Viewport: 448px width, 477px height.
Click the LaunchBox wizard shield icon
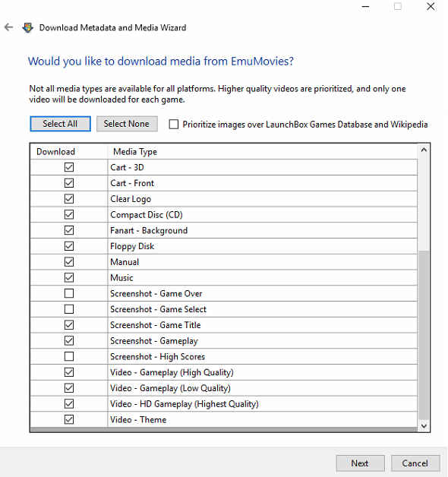pyautogui.click(x=27, y=27)
